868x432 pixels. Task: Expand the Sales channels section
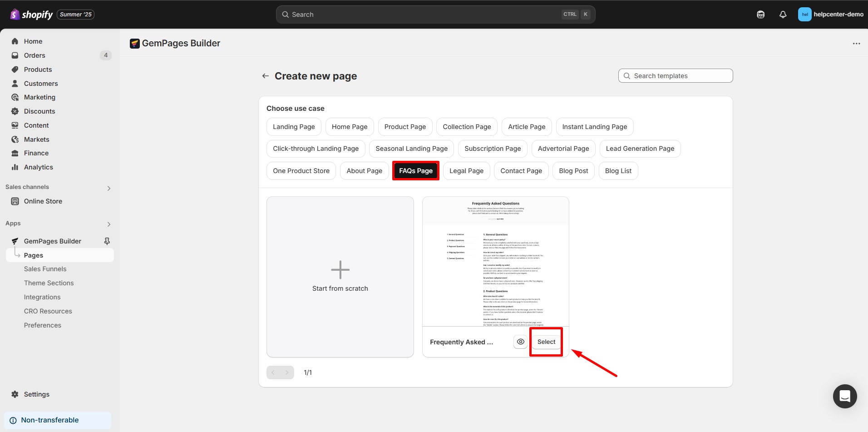108,187
